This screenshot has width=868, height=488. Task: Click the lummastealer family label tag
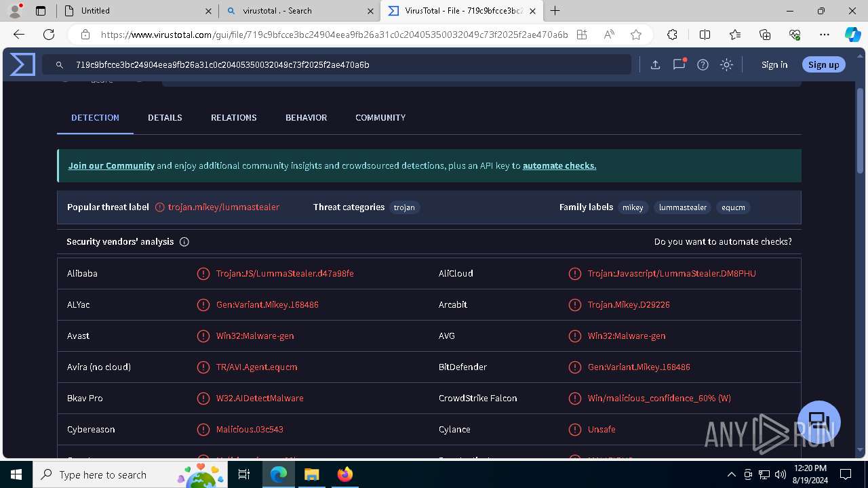[x=683, y=207]
